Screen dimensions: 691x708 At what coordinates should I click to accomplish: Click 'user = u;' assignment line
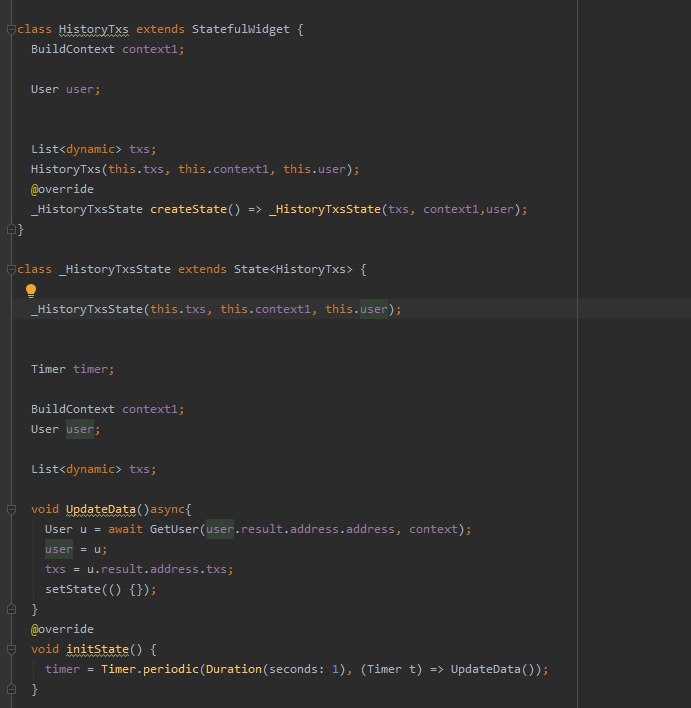pos(76,550)
